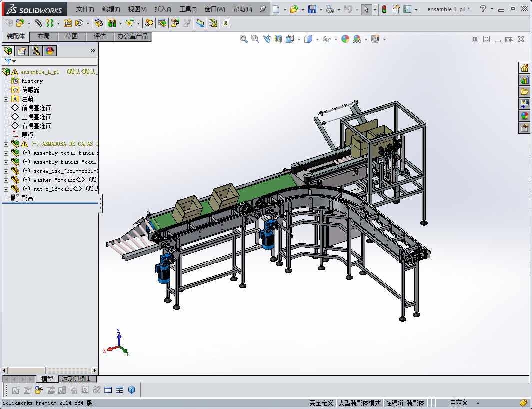This screenshot has width=532, height=409.
Task: Expand the ARMADORA DE CAJAS component node
Action: click(x=6, y=144)
